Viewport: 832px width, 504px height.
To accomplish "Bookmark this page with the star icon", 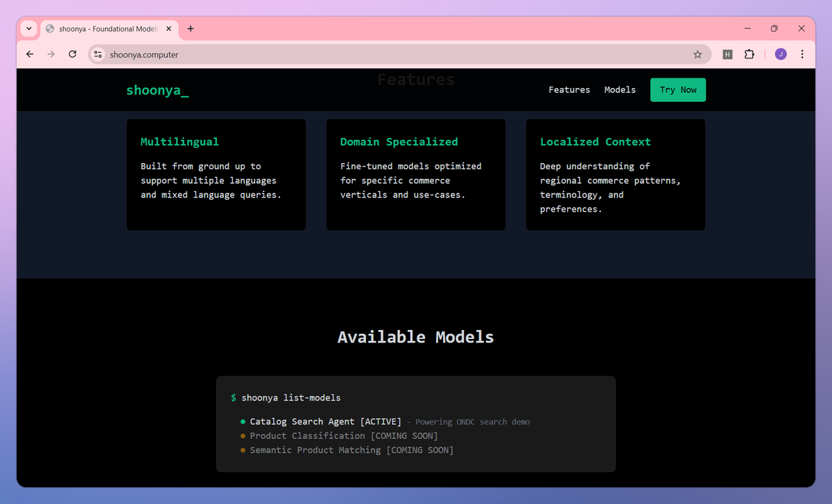I will pos(697,54).
